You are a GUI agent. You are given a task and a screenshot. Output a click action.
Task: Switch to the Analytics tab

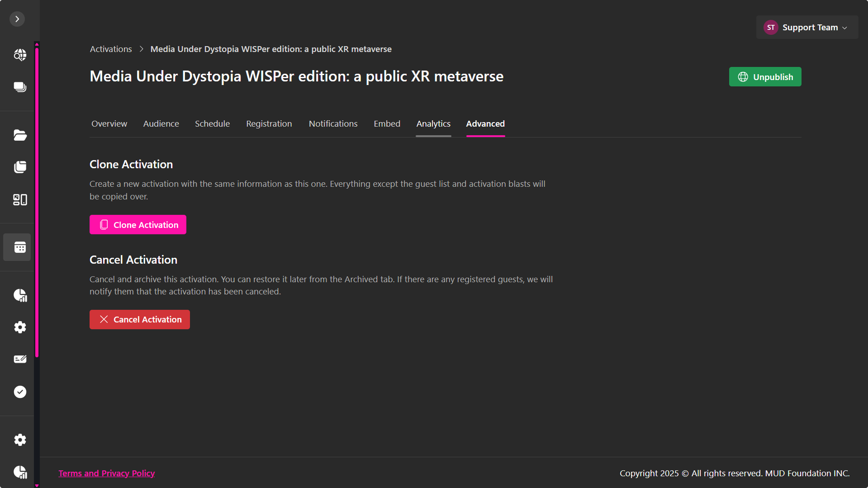pos(433,123)
